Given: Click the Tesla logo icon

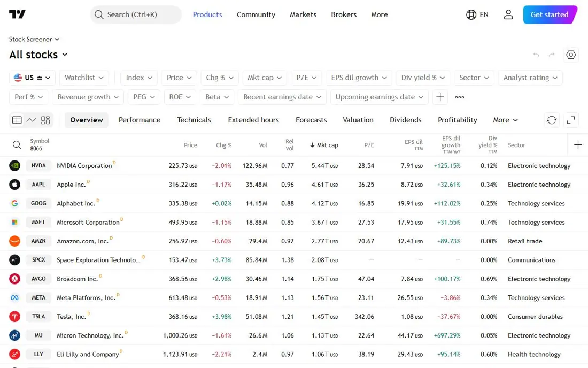Looking at the screenshot, I should (x=14, y=316).
